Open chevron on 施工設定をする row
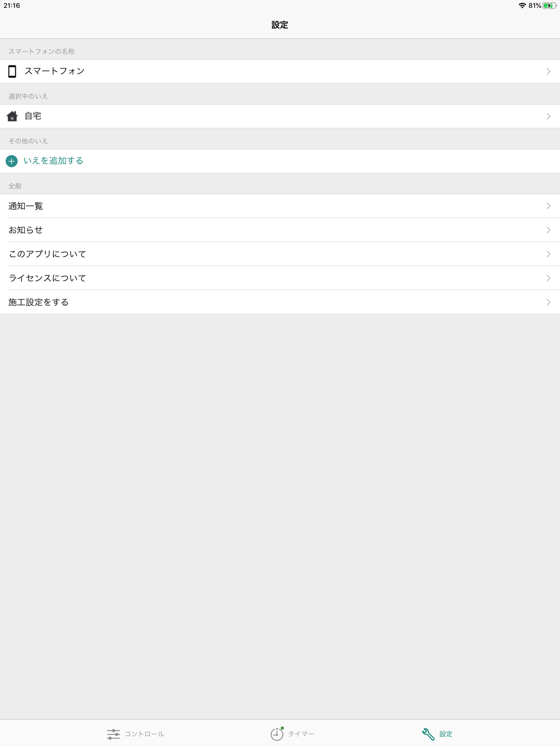The height and width of the screenshot is (747, 560). click(549, 302)
